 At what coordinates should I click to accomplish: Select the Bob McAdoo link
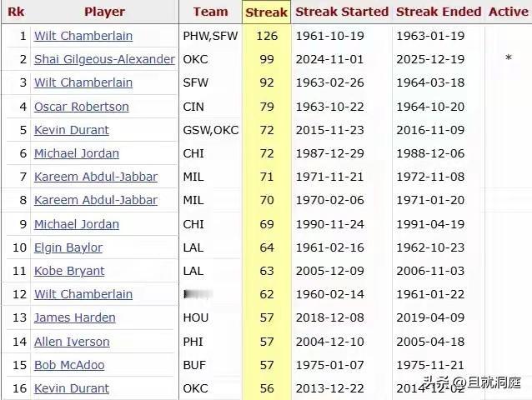point(69,365)
